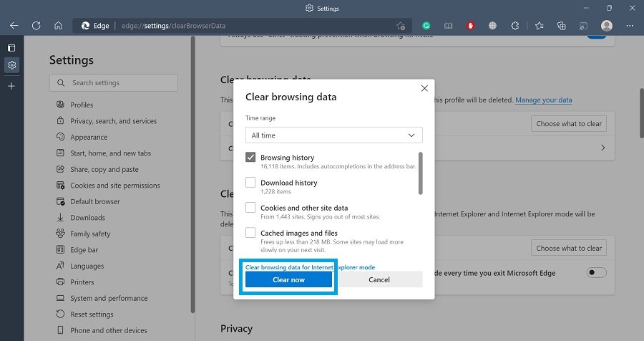This screenshot has height=341, width=644.
Task: Open Edge bar settings section
Action: (x=84, y=250)
